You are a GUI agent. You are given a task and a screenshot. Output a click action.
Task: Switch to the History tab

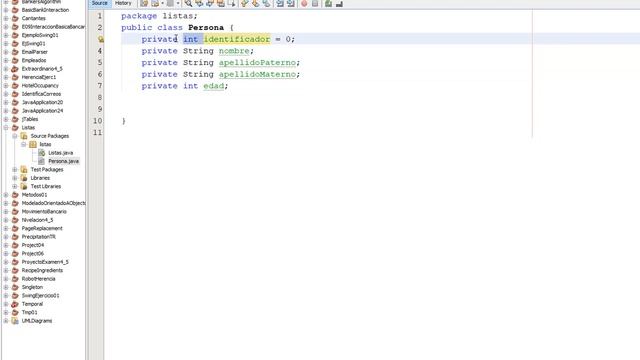click(x=123, y=3)
